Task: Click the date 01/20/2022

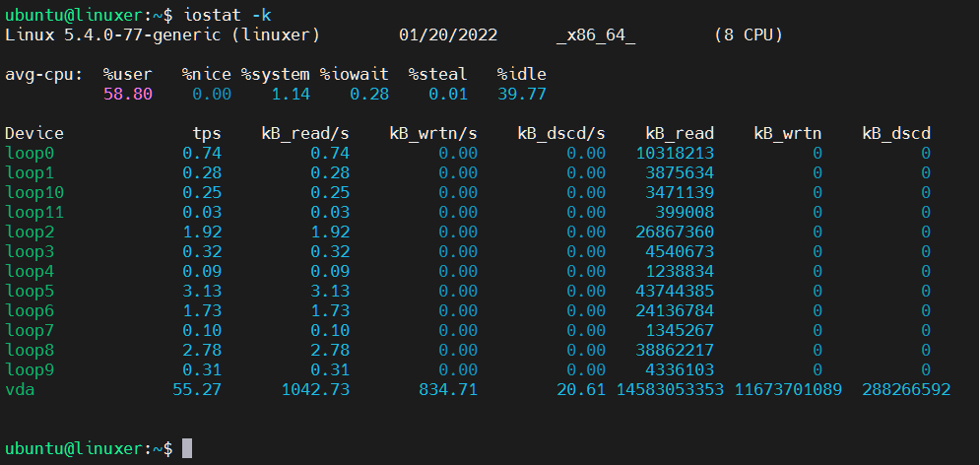Action: click(x=448, y=34)
